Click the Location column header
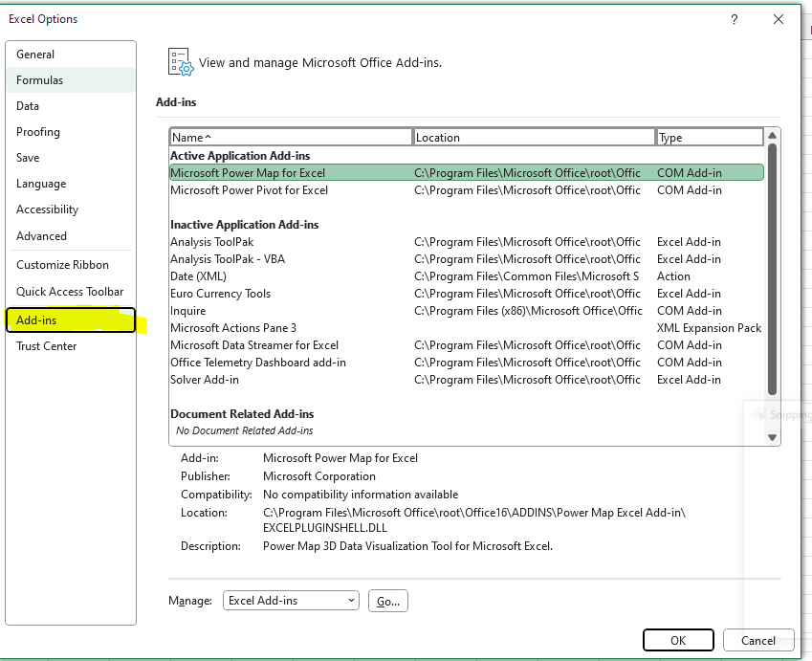Image resolution: width=812 pixels, height=661 pixels. point(534,138)
